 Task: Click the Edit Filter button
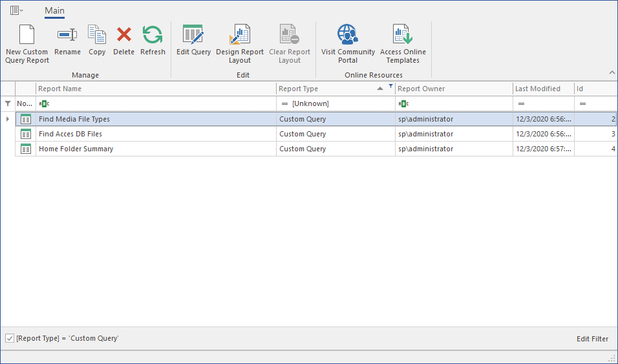592,339
